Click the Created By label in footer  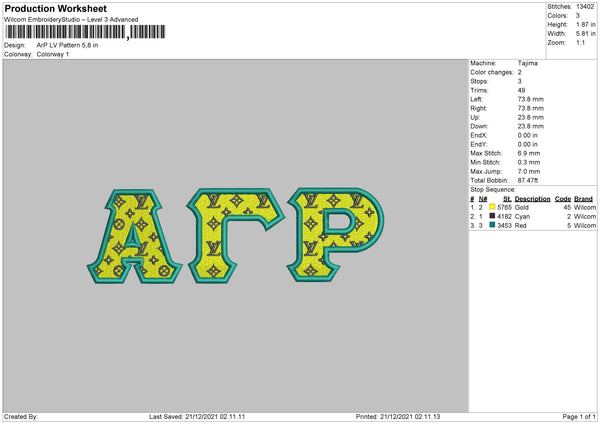pyautogui.click(x=21, y=417)
